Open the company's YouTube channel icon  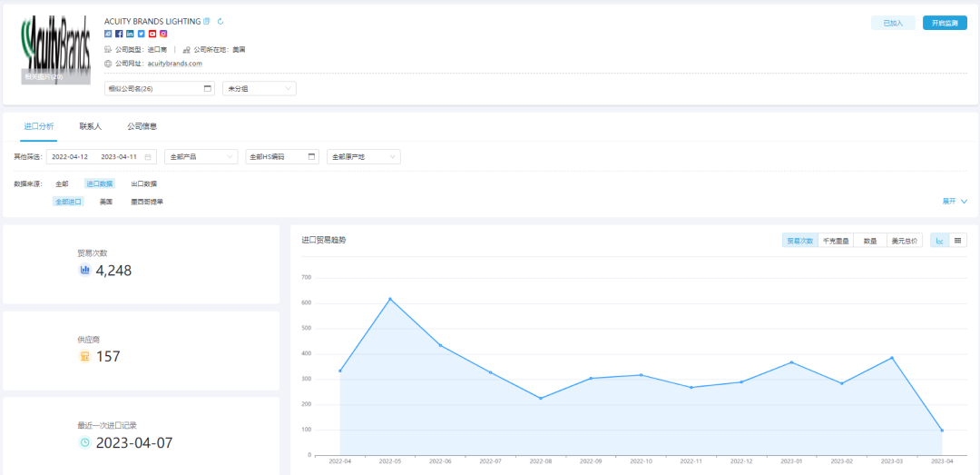click(x=152, y=34)
